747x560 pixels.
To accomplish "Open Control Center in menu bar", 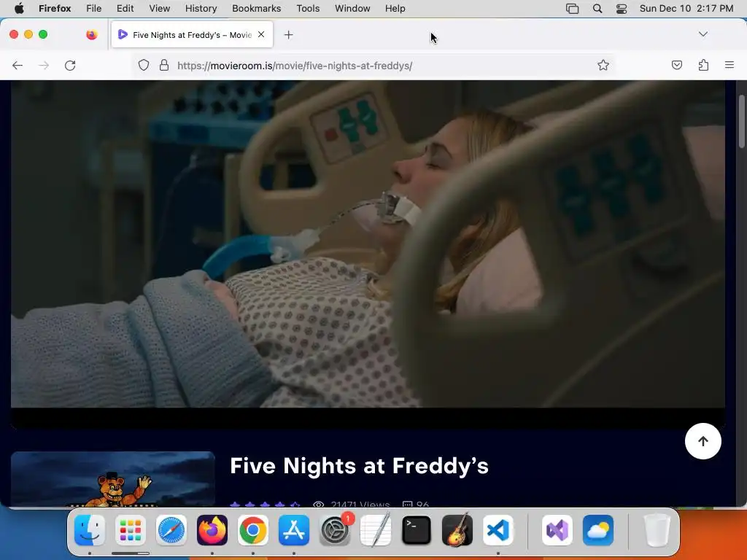I will point(622,8).
